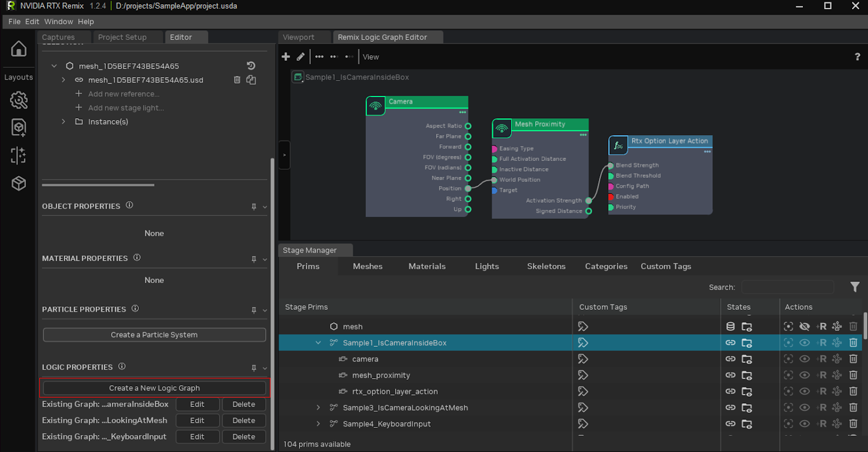The height and width of the screenshot is (452, 868).
Task: Collapse Sample1_IsCameraInsideBox in Stage Prims
Action: point(318,342)
